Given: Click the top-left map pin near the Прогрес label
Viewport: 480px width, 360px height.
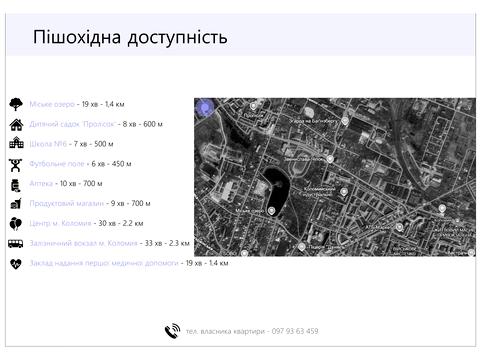Looking at the screenshot, I should point(254,106).
